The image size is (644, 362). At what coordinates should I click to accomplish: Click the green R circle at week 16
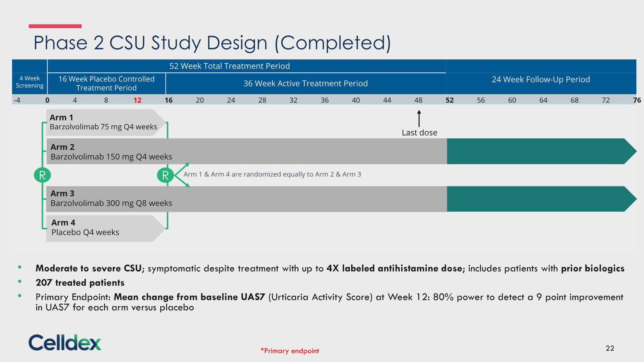coord(165,175)
